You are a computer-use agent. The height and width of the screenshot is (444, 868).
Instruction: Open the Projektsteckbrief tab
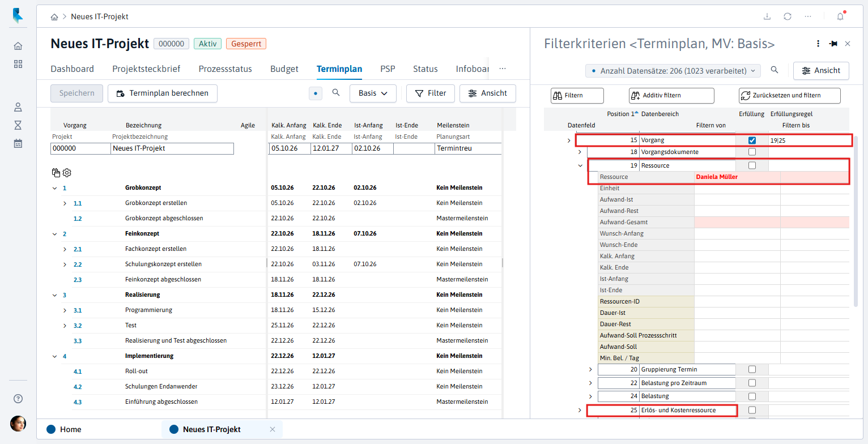pos(146,69)
